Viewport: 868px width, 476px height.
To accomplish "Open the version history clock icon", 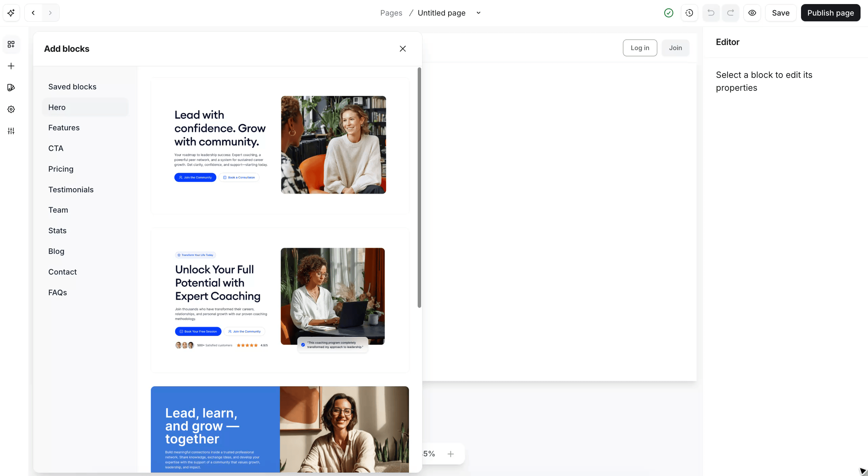I will tap(689, 13).
